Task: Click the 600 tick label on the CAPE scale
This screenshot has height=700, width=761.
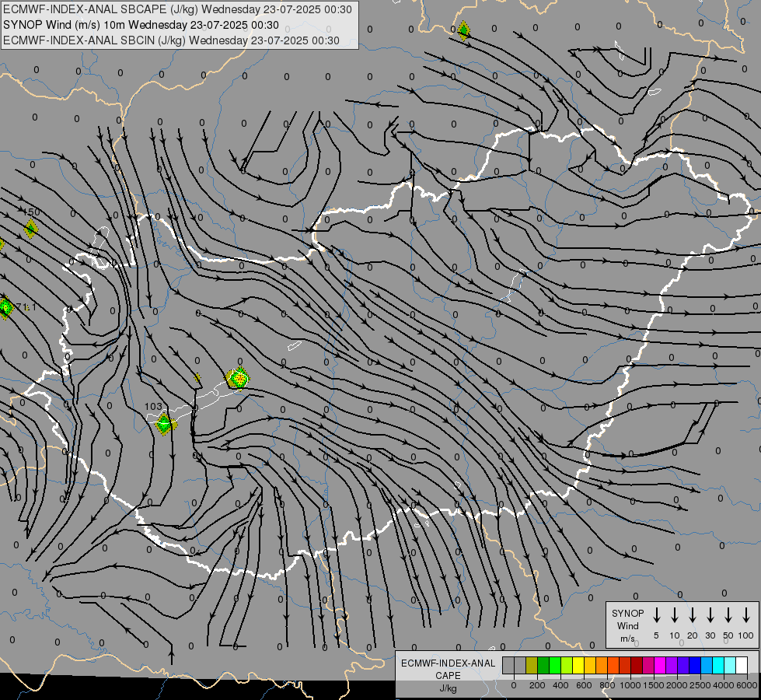Action: pyautogui.click(x=584, y=685)
